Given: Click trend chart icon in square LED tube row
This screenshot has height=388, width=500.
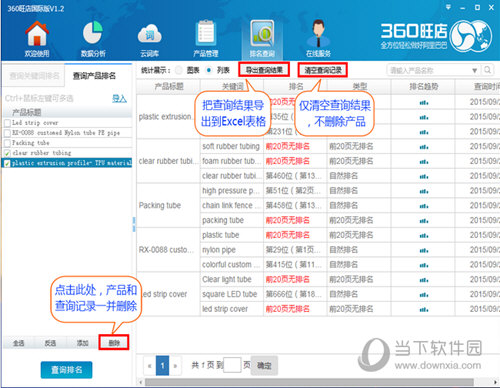Looking at the screenshot, I should (424, 295).
